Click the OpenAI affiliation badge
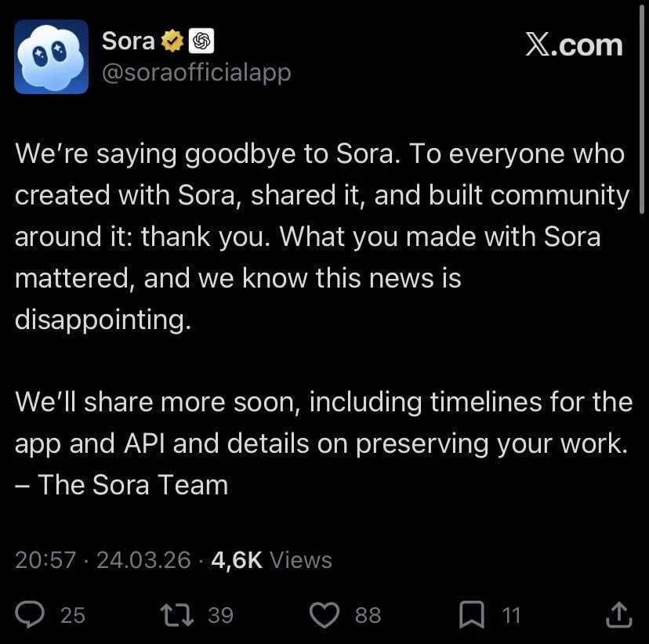The width and height of the screenshot is (649, 644). coord(201,42)
